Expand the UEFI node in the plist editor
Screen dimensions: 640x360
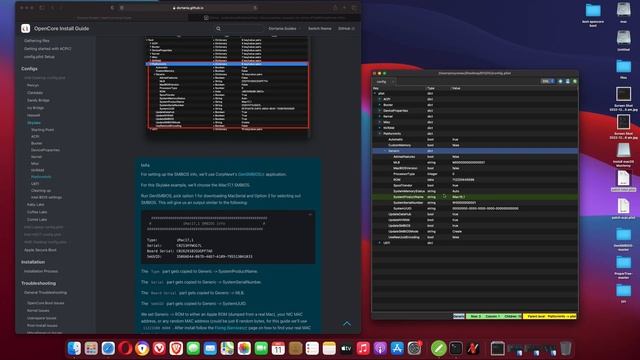(x=380, y=243)
